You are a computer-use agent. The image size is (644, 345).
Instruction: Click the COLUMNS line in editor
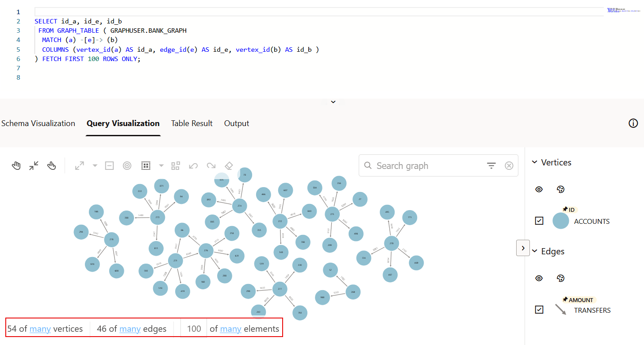180,50
